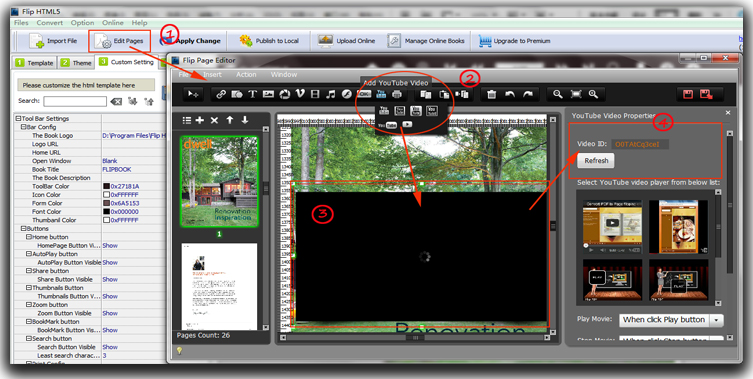This screenshot has width=753, height=379.
Task: Click the Manage Online Books button
Action: pyautogui.click(x=426, y=41)
